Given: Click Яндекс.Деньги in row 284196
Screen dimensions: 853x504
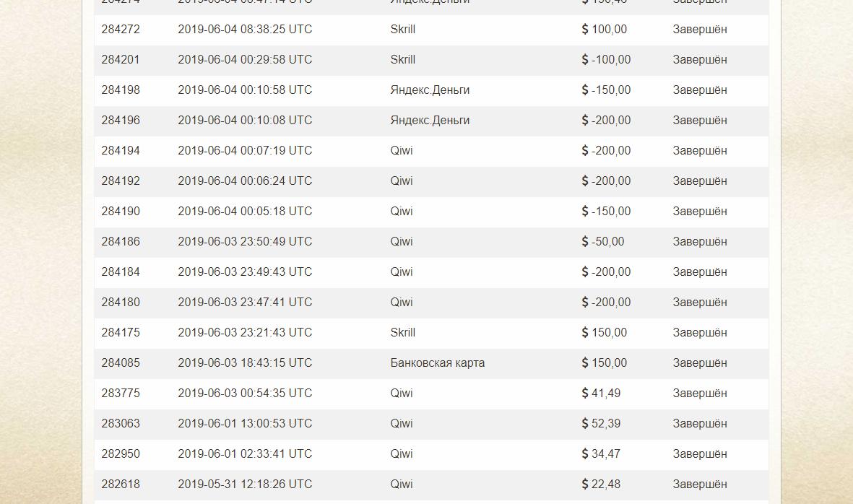Looking at the screenshot, I should coord(430,121).
